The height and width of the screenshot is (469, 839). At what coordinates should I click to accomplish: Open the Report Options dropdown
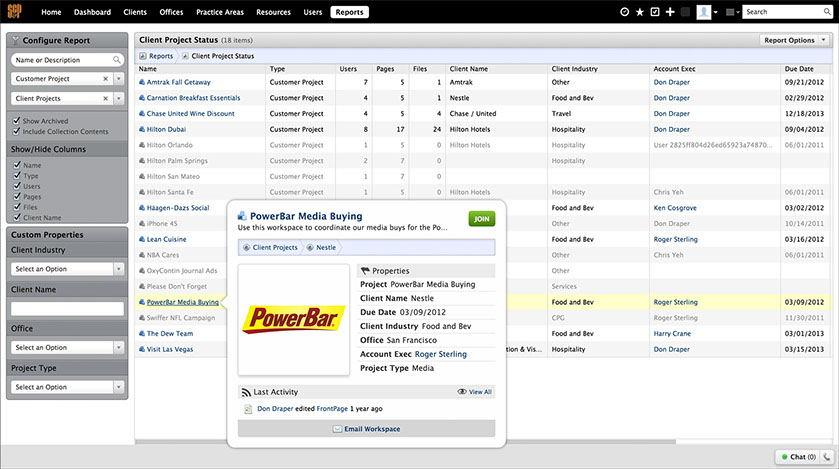coord(794,40)
